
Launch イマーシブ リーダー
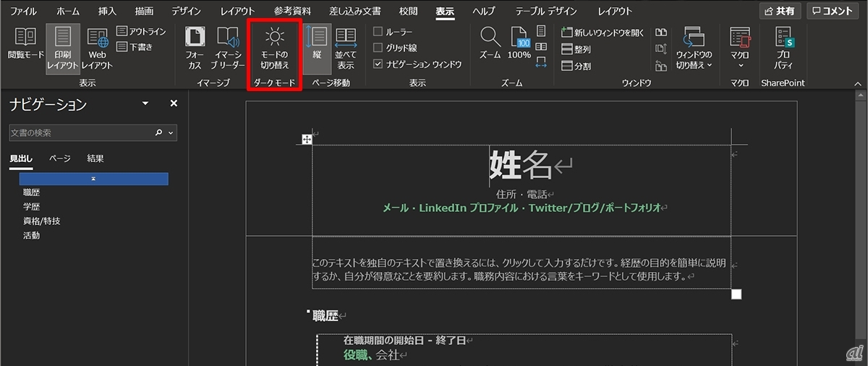click(x=228, y=48)
